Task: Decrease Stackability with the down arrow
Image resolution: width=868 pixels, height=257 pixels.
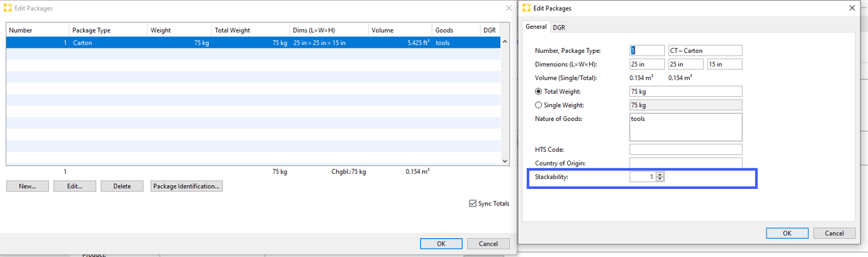Action: [660, 180]
